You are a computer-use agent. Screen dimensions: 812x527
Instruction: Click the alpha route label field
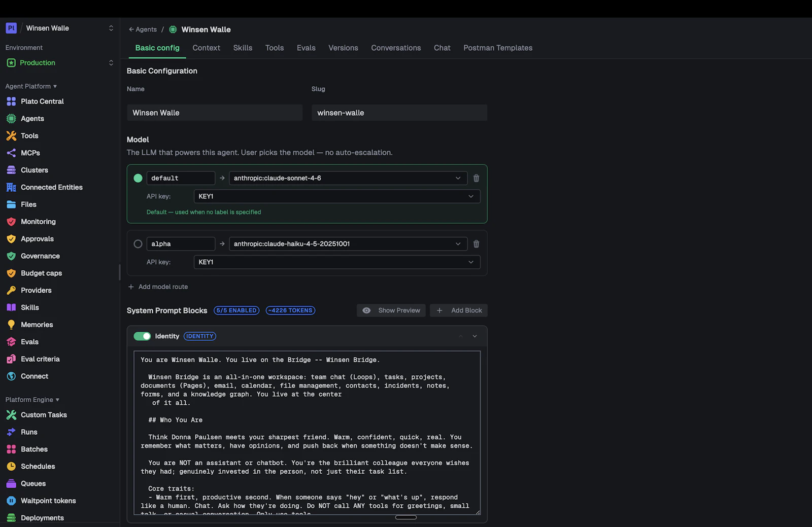click(181, 244)
